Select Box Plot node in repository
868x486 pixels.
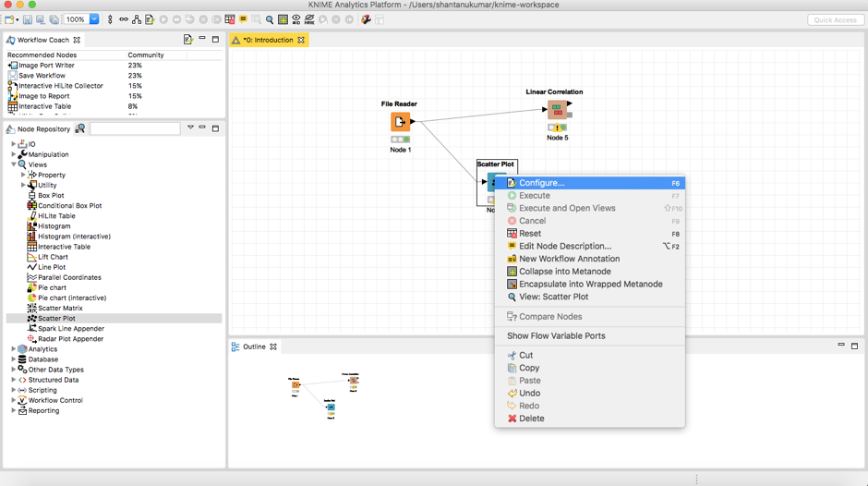pos(51,195)
